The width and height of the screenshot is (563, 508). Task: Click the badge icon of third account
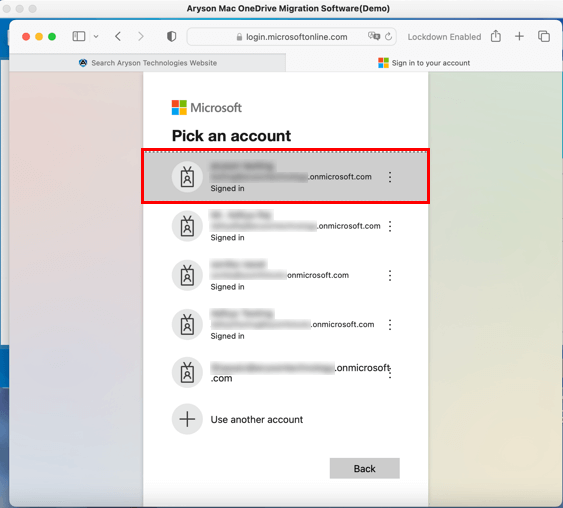click(x=187, y=275)
